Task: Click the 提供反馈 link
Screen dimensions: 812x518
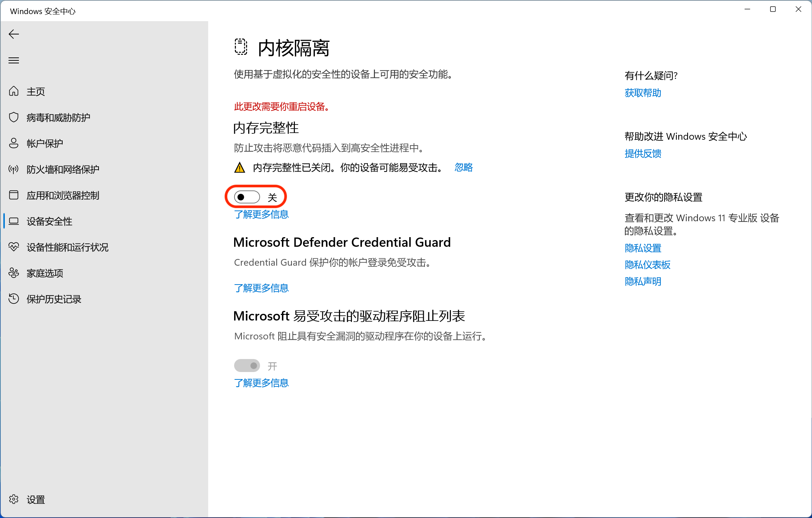Action: tap(643, 153)
